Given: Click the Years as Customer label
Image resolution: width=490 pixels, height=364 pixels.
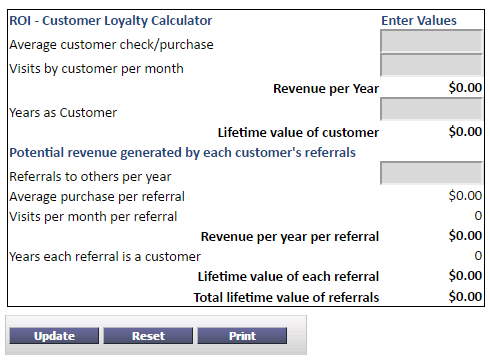Looking at the screenshot, I should click(x=63, y=113).
